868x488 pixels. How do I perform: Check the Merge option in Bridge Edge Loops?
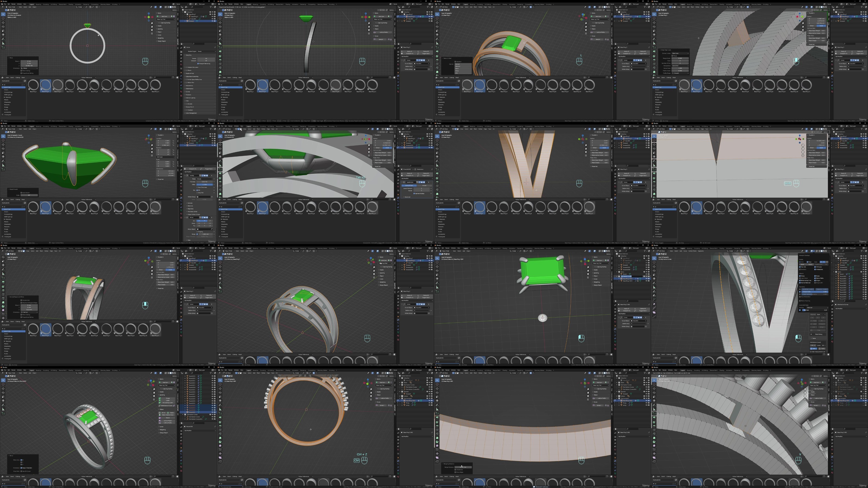[672, 56]
